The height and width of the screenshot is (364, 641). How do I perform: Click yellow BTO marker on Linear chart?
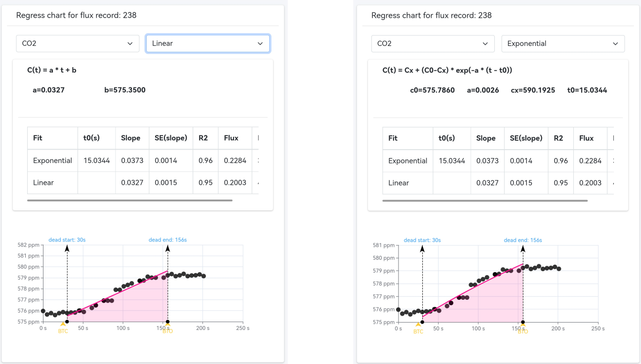167,325
